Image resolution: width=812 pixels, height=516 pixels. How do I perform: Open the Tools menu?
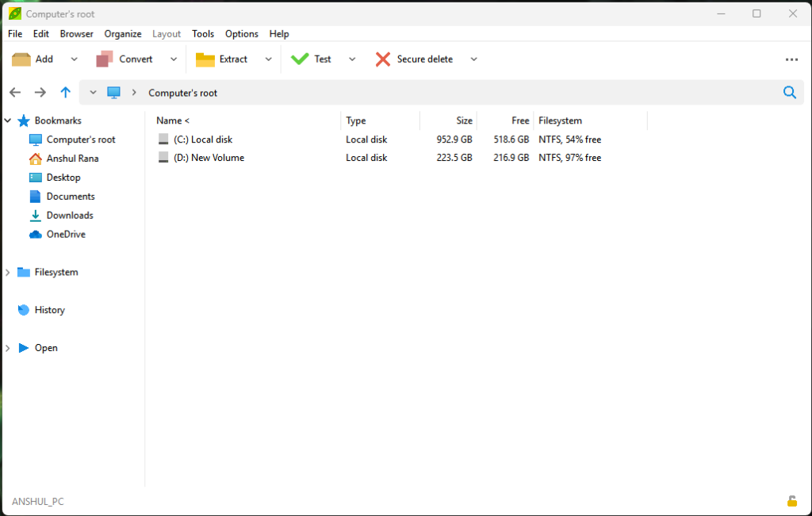point(203,33)
